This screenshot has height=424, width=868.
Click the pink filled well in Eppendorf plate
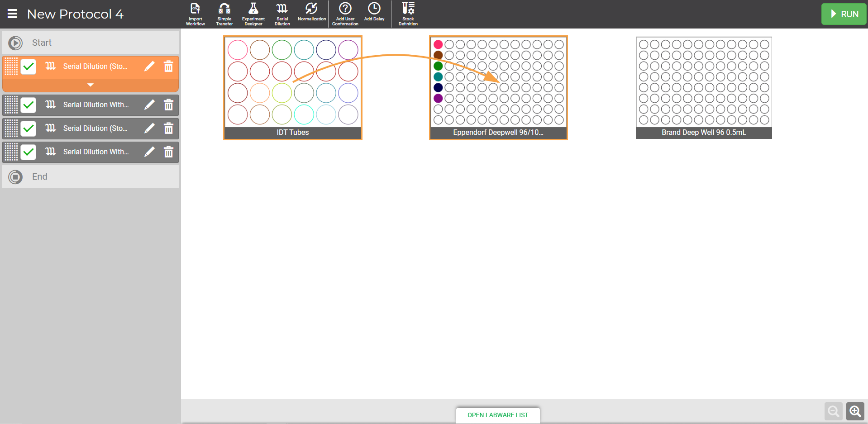(438, 44)
